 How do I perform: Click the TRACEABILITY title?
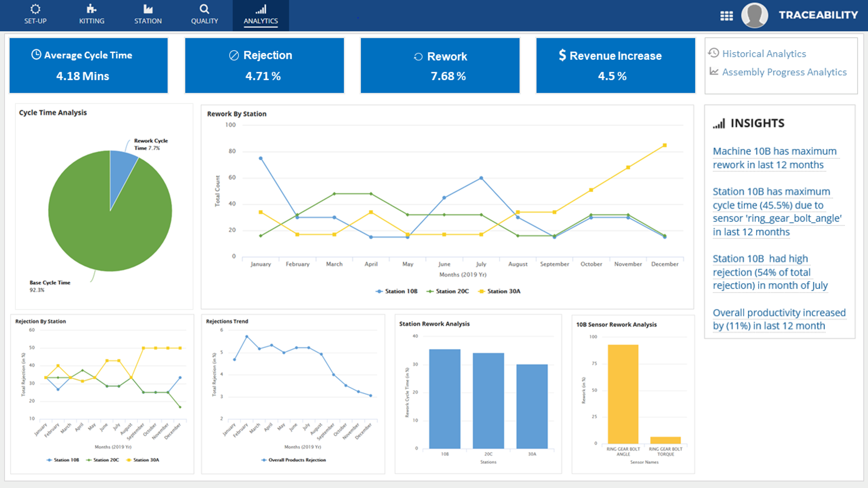[x=818, y=15]
